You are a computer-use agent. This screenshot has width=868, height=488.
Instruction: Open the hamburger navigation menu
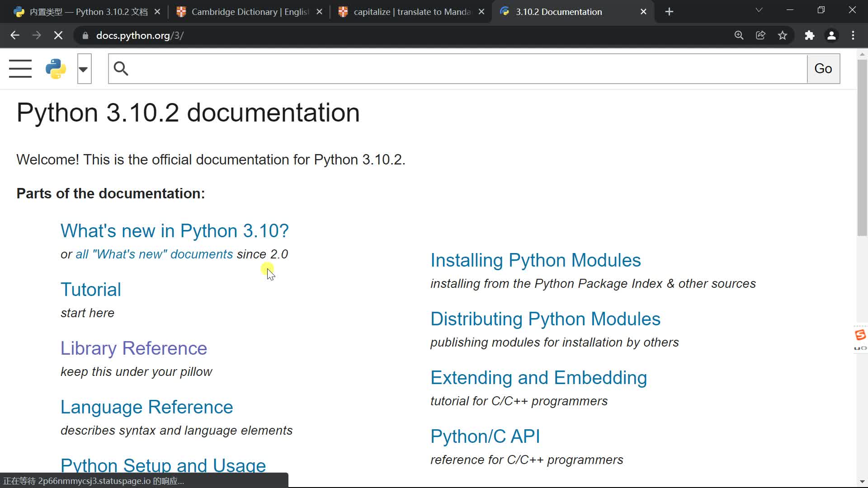click(20, 69)
